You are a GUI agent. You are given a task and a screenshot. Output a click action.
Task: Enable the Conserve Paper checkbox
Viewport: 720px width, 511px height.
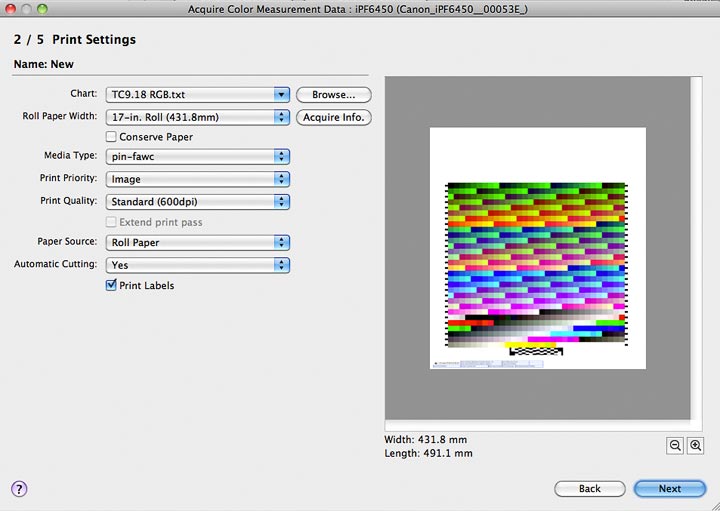[111, 136]
